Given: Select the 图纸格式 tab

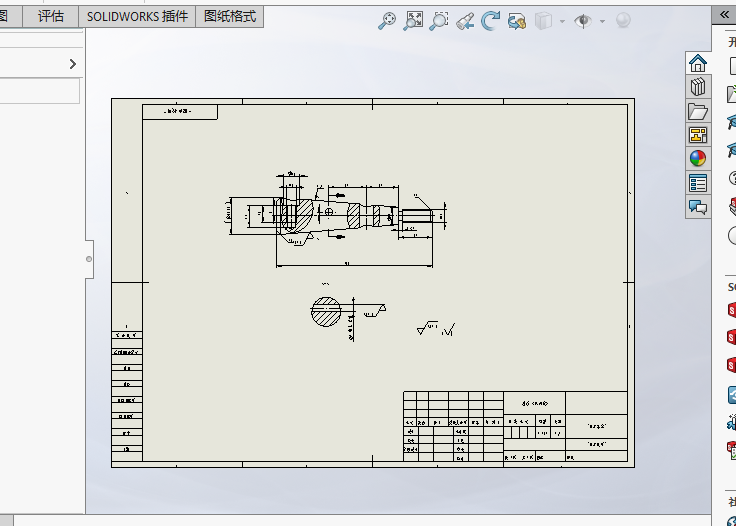Looking at the screenshot, I should tap(229, 16).
